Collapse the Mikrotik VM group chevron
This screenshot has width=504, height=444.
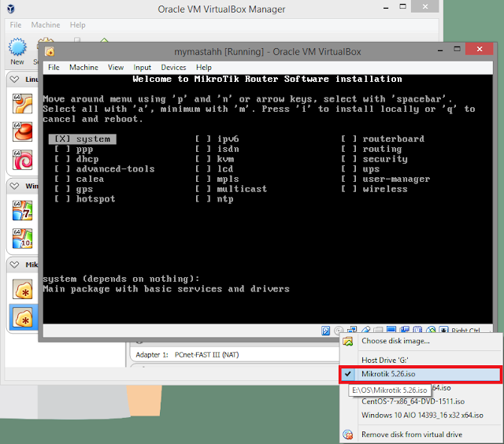[14, 265]
